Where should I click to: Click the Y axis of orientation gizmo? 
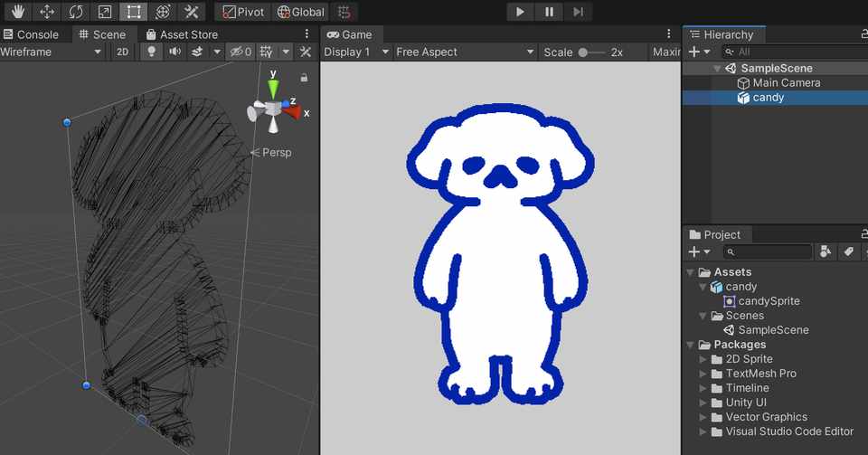[x=273, y=88]
